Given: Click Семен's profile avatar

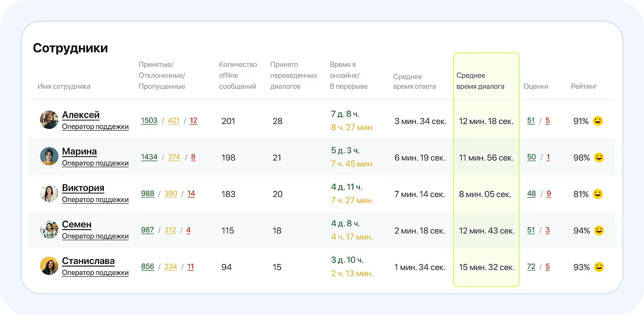Looking at the screenshot, I should click(x=49, y=229).
